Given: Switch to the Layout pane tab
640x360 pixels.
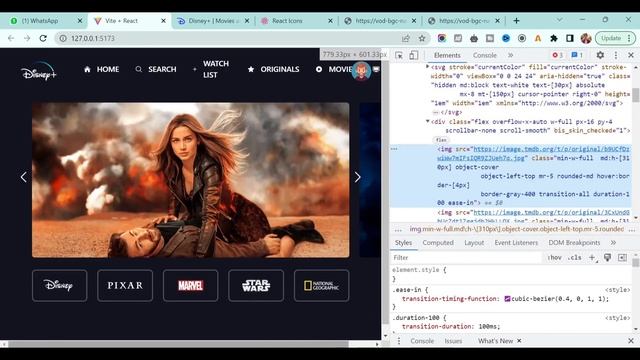Looking at the screenshot, I should tap(474, 243).
